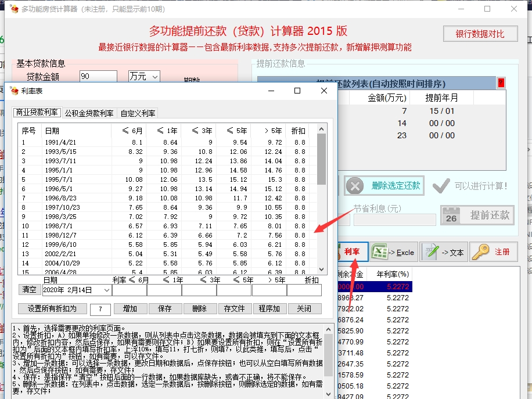Click the key icon on the 注册 button
Screen dimensions: 532x399
[x=480, y=252]
